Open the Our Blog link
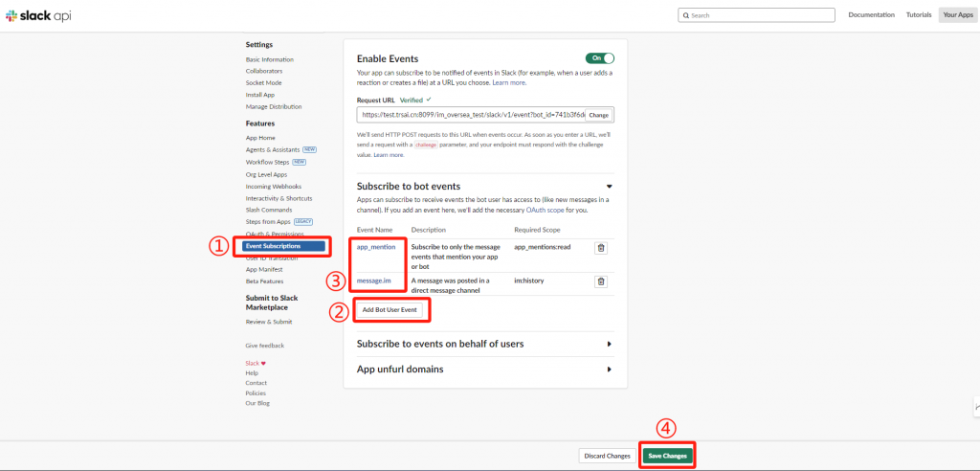The height and width of the screenshot is (471, 980). tap(257, 403)
